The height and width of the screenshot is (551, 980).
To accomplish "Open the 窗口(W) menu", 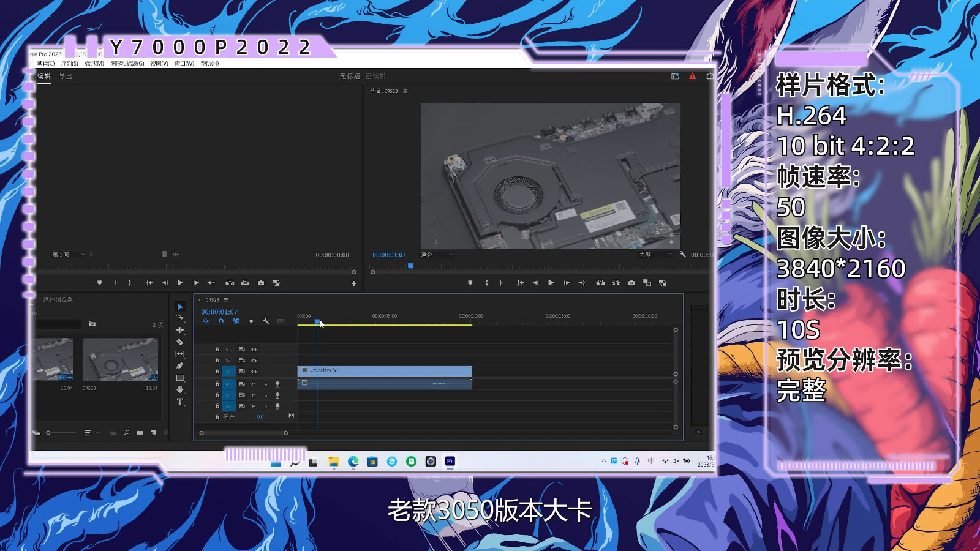I will click(184, 64).
